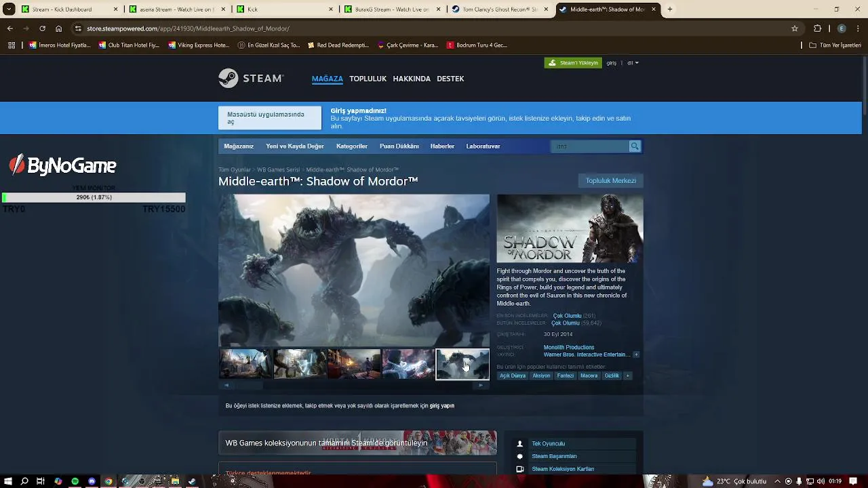Open Discord from the taskbar

92,481
